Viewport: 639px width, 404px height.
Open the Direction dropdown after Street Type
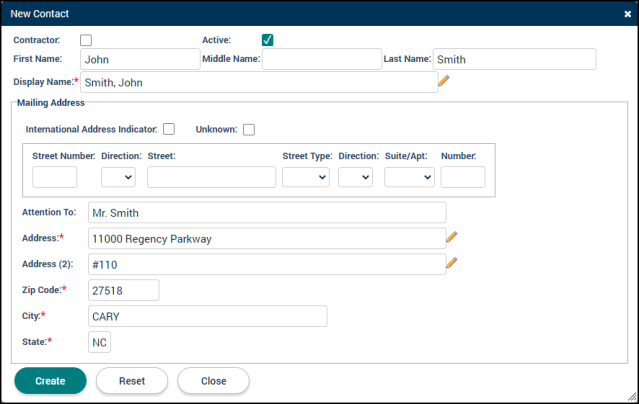pos(355,177)
